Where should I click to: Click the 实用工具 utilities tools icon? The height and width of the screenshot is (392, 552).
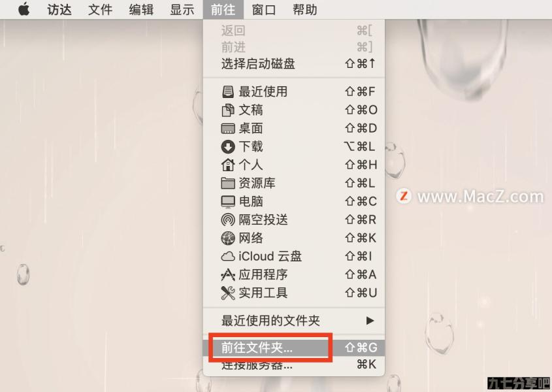pos(228,293)
